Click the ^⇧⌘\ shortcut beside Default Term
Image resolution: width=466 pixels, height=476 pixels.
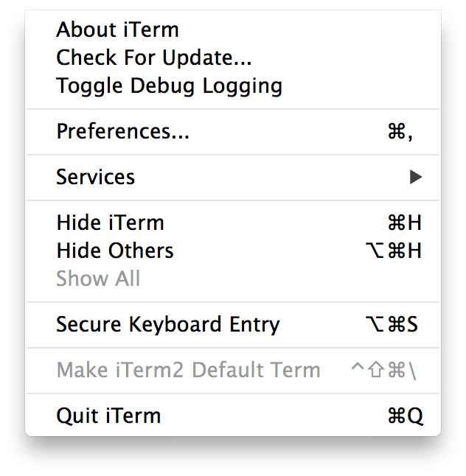[383, 371]
